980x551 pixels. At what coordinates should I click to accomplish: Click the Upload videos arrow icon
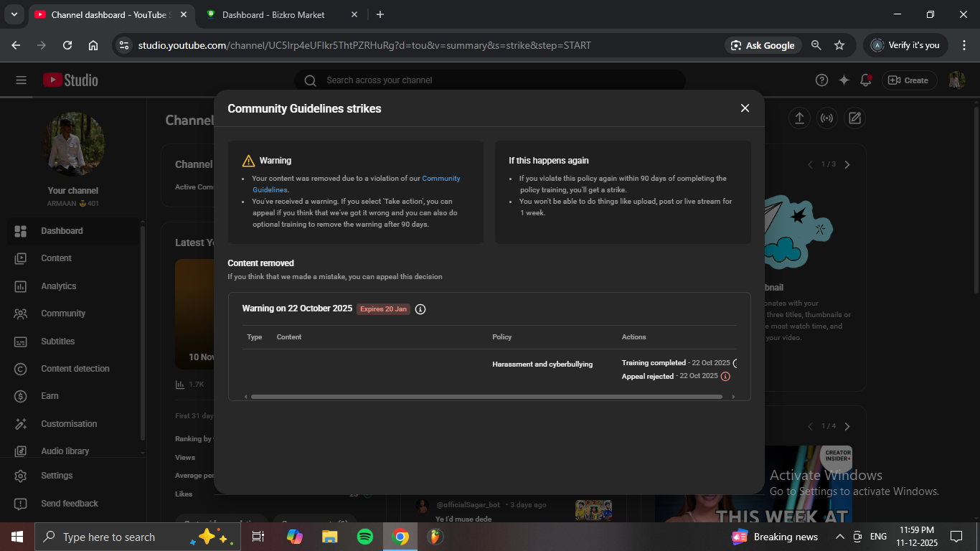point(799,118)
